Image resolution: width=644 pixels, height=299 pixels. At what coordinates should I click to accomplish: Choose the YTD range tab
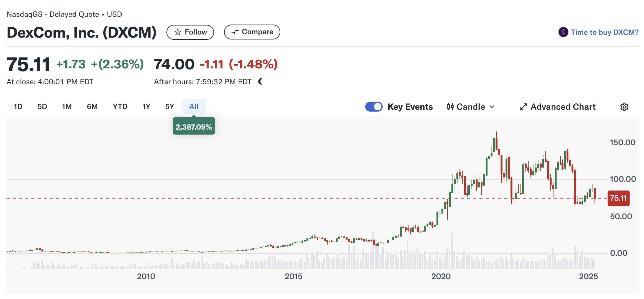click(120, 107)
